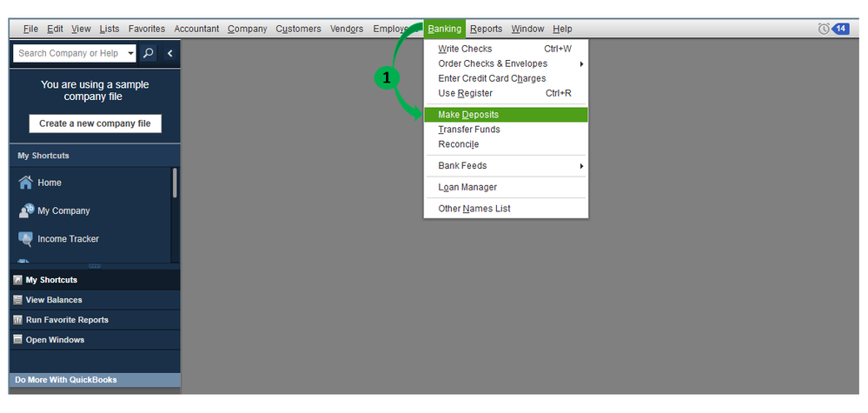Collapse the left sidebar with arrow icon
This screenshot has width=868, height=413.
coord(170,53)
